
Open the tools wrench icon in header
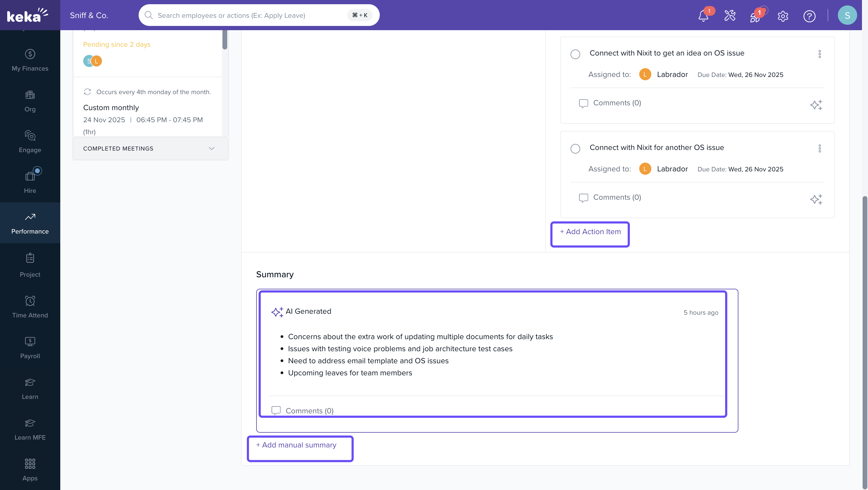(730, 16)
